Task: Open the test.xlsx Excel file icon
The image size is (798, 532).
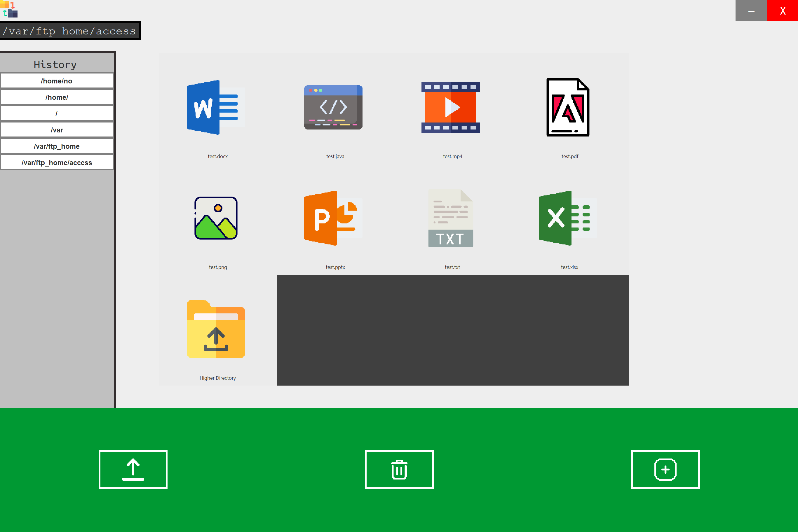Action: pos(568,218)
